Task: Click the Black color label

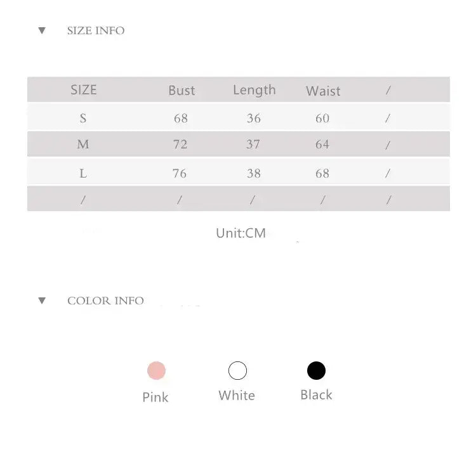Action: tap(316, 394)
